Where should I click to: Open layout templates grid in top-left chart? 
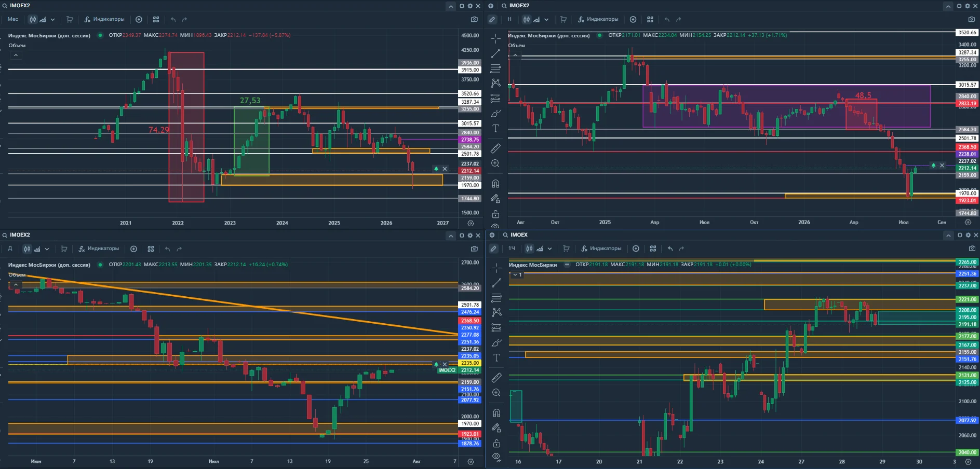(x=156, y=19)
